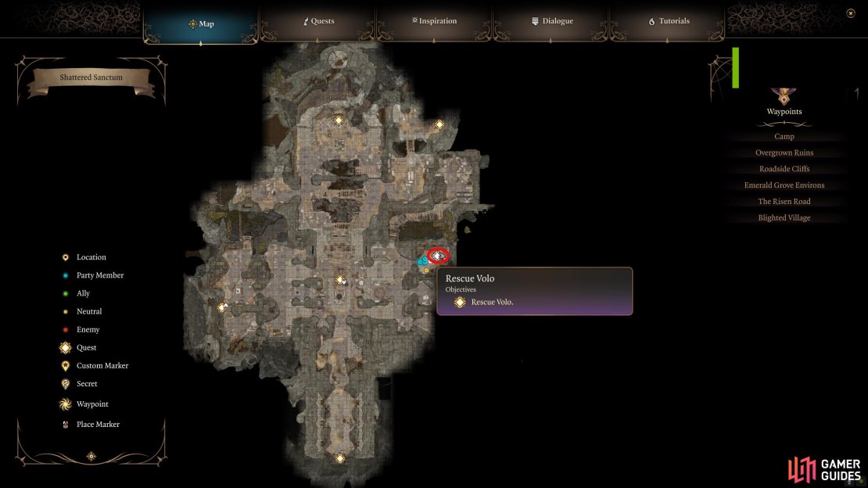Select the southernmost quest marker on the map
The height and width of the screenshot is (488, 868).
340,458
